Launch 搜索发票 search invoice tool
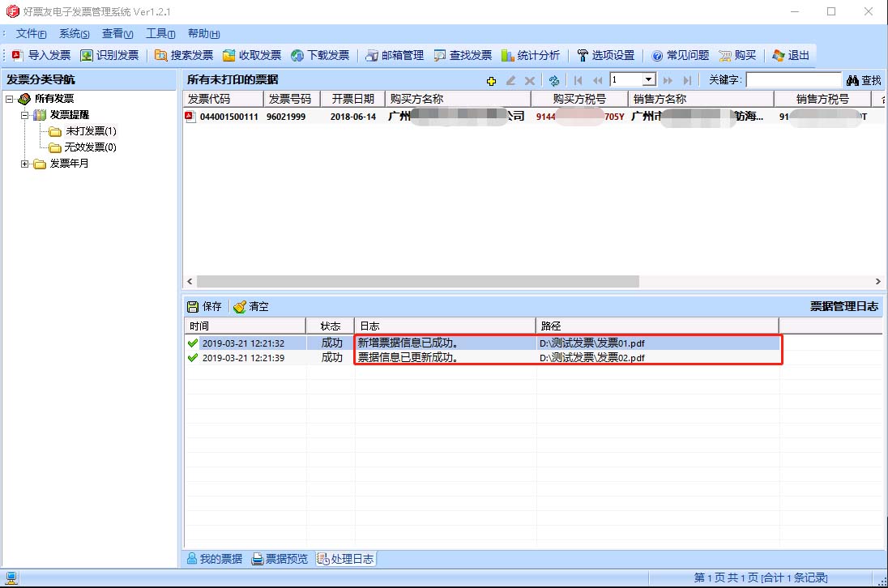 click(x=184, y=55)
